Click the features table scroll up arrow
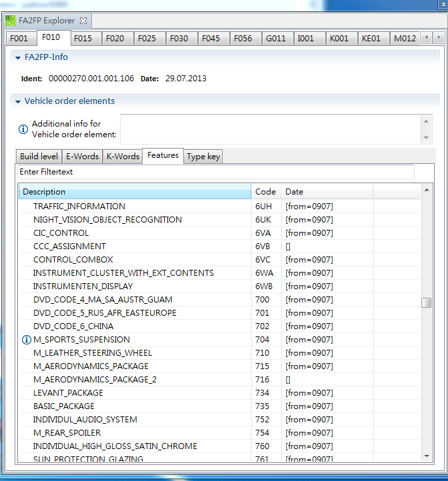This screenshot has width=448, height=481. click(x=427, y=190)
